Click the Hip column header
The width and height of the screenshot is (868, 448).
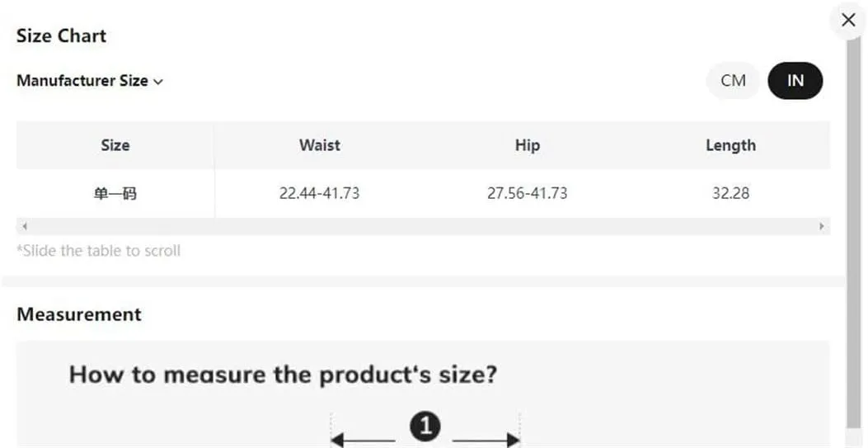(x=527, y=145)
